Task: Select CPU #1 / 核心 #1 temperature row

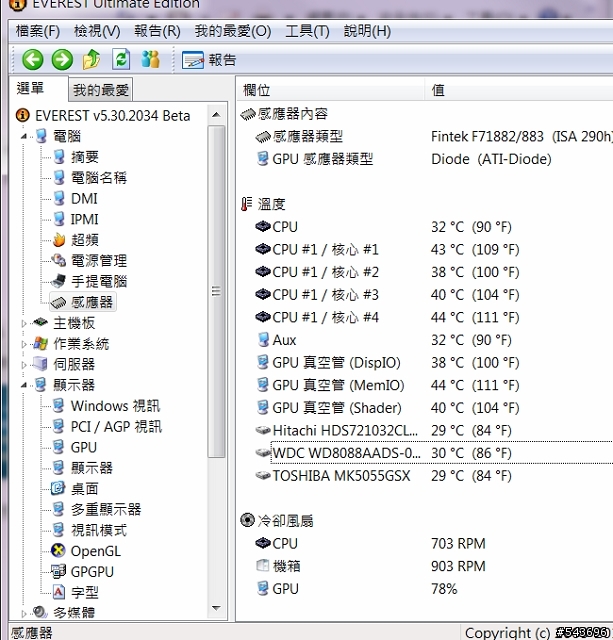Action: (433, 249)
